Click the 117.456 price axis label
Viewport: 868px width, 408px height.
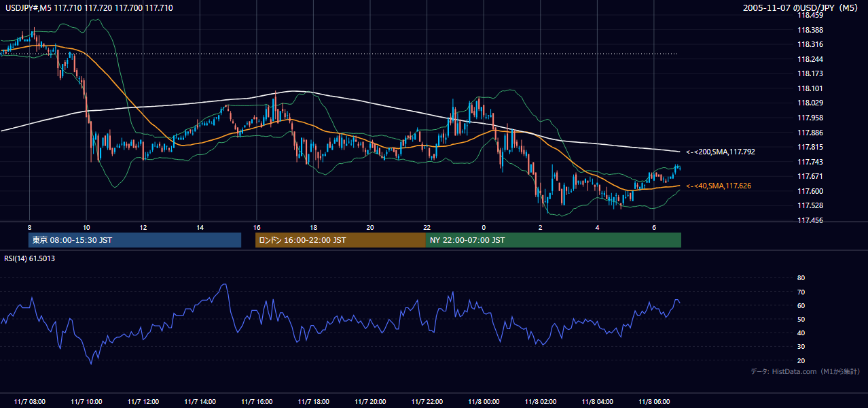(x=810, y=220)
